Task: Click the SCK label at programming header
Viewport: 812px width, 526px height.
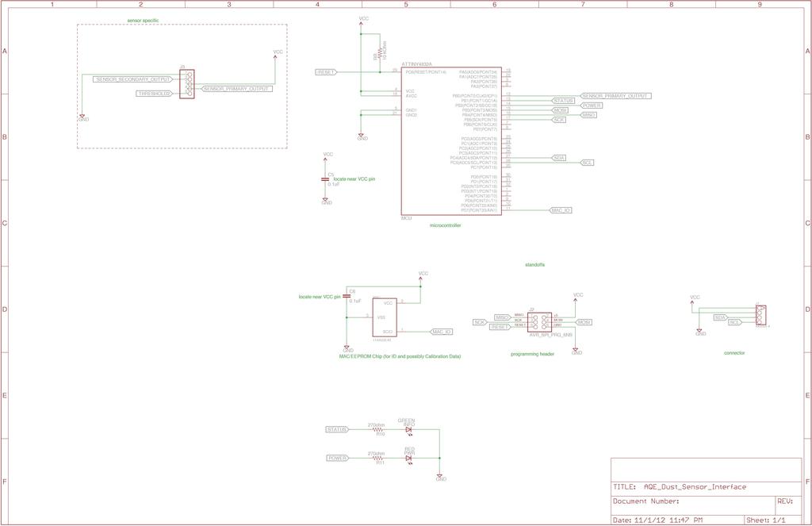Action: point(480,322)
